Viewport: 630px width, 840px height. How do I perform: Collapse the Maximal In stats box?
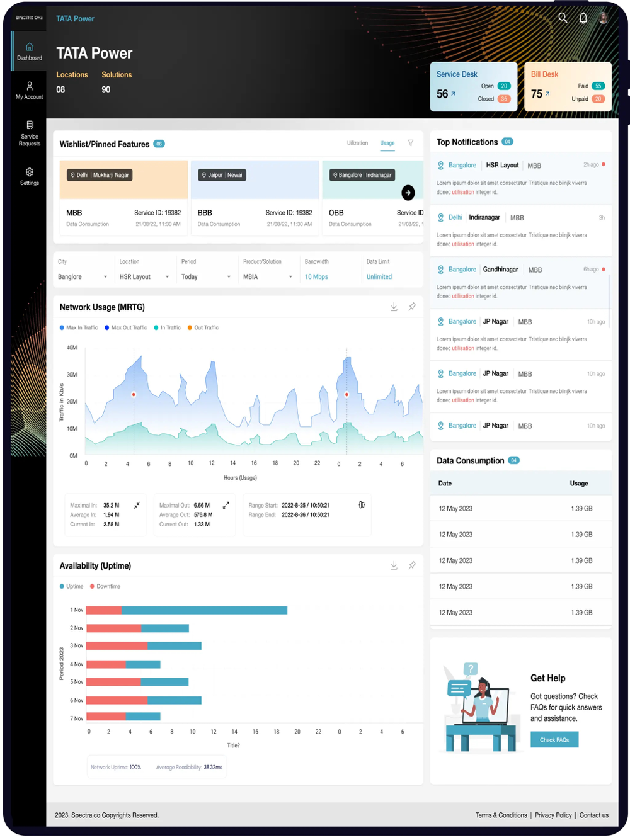pyautogui.click(x=137, y=505)
